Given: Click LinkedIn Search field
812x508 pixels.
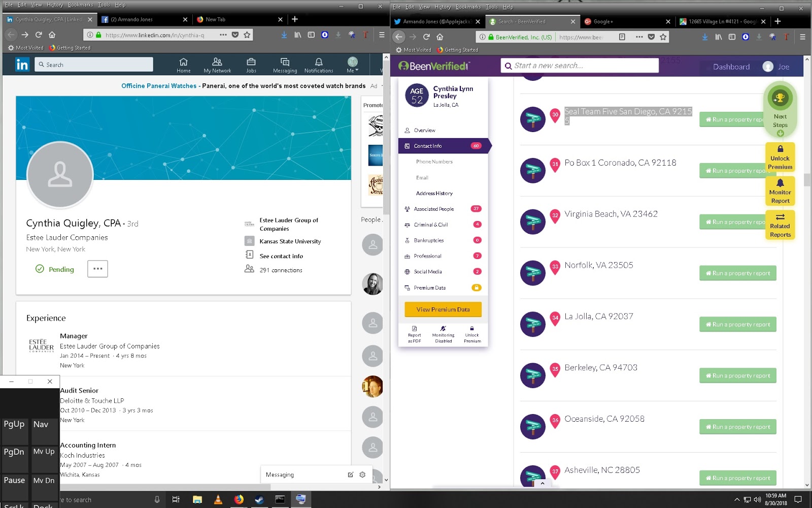Looking at the screenshot, I should pos(94,65).
